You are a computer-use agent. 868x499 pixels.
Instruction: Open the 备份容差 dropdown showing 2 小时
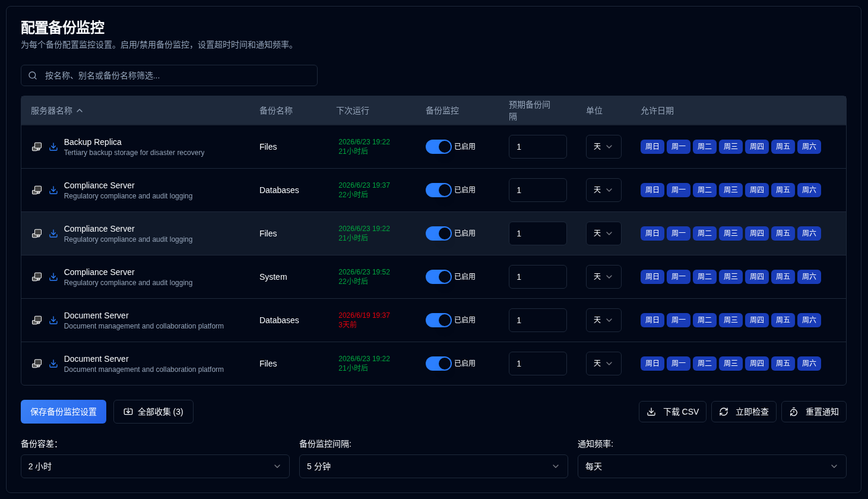[x=155, y=466]
